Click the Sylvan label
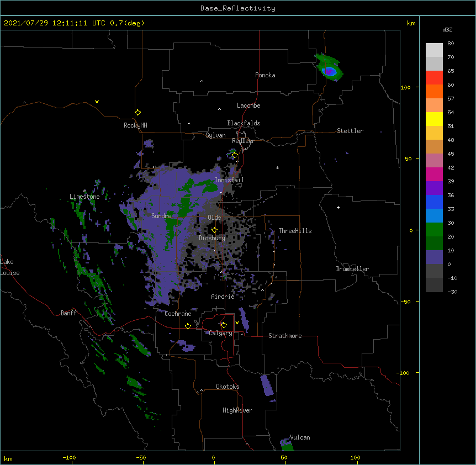 click(x=215, y=135)
